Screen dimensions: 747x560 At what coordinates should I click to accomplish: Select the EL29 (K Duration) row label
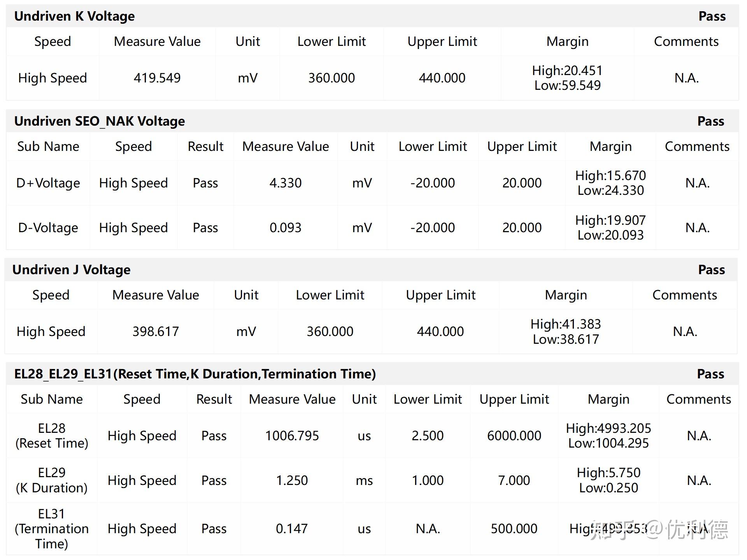tap(52, 480)
